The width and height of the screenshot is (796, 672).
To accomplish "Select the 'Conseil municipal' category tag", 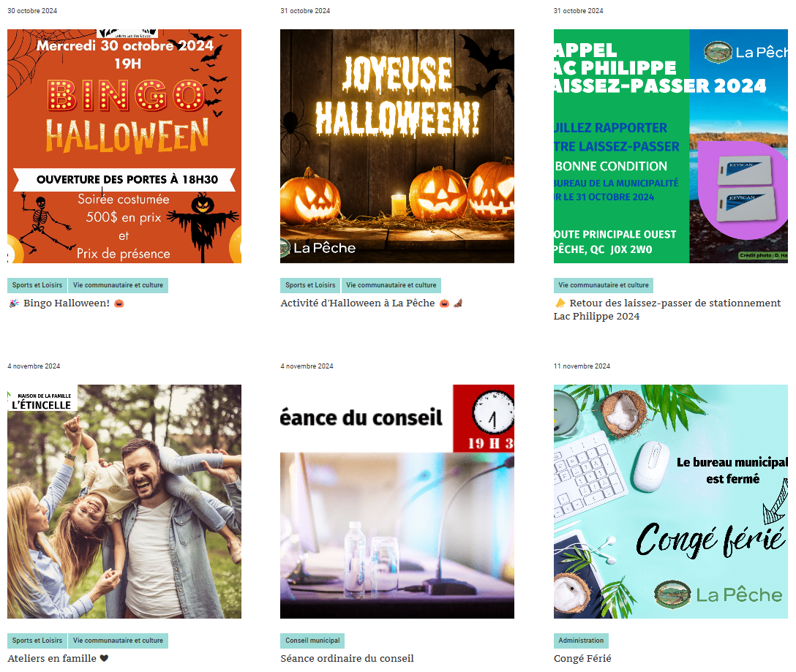I will tap(312, 641).
